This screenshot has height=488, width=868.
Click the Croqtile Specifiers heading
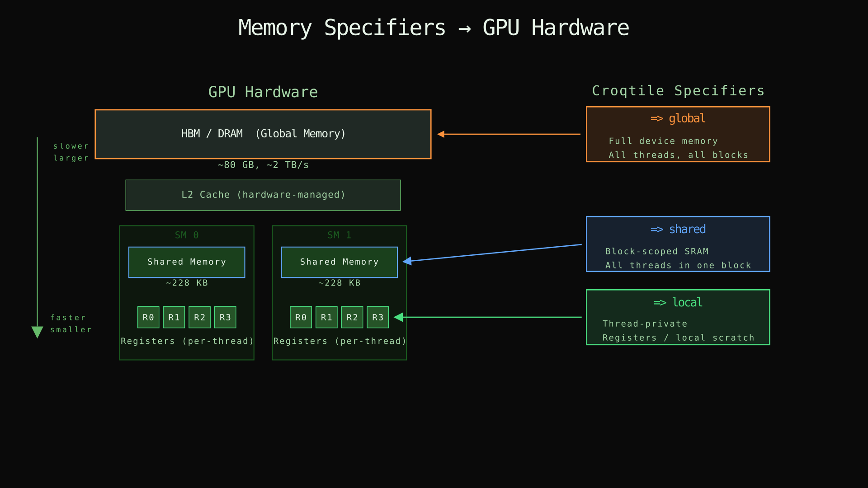click(678, 90)
